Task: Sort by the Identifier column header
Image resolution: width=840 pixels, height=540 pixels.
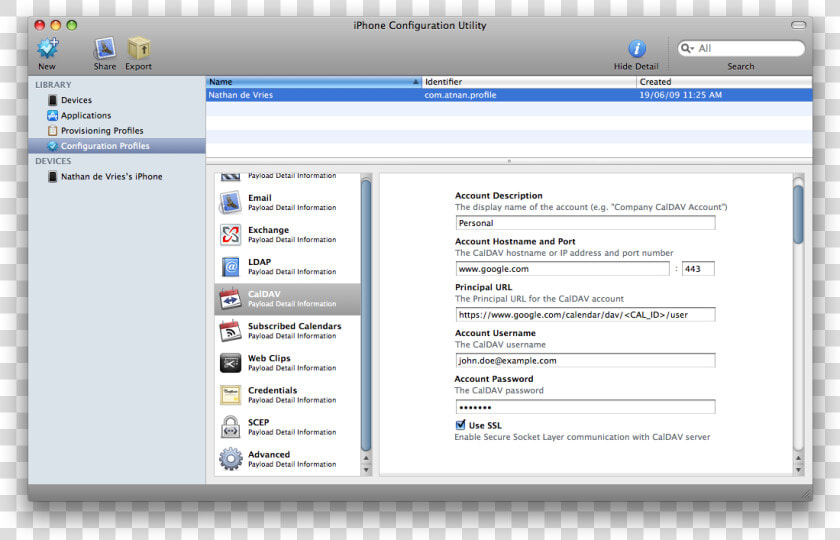Action: [529, 81]
